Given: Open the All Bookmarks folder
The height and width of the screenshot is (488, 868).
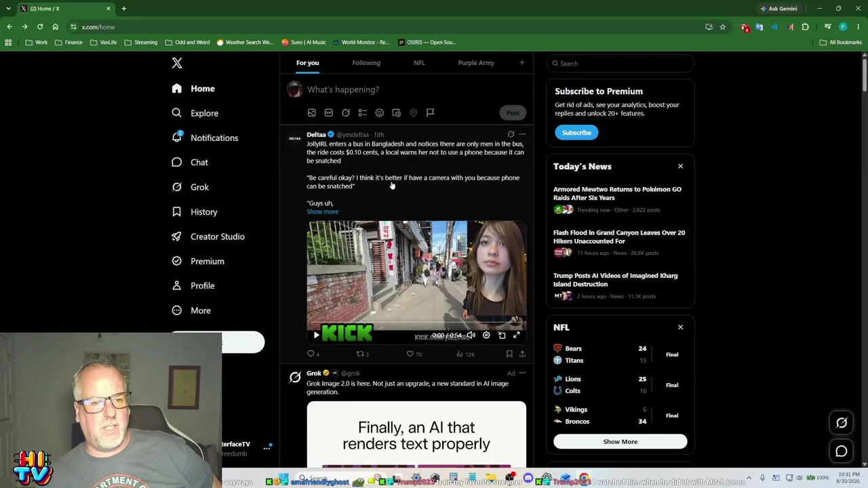Looking at the screenshot, I should point(841,42).
